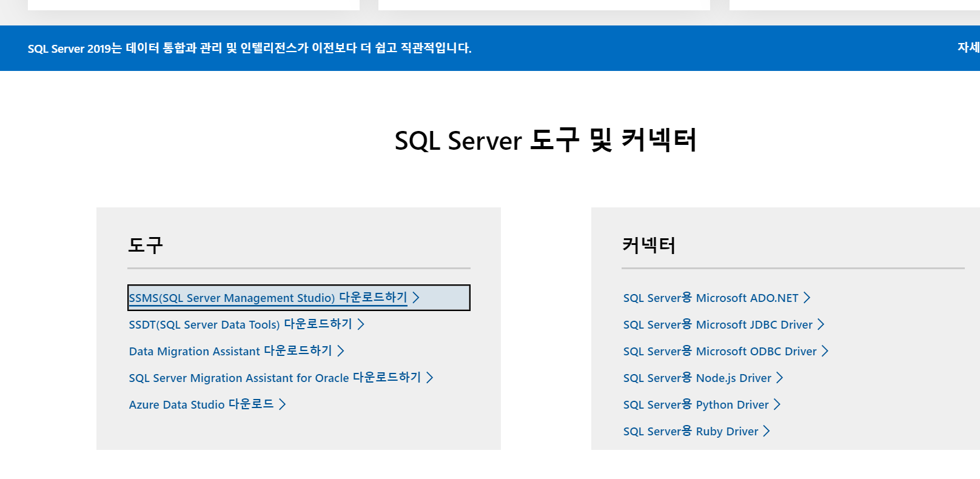Click chevron after Migration Assistant for Oracle

(x=430, y=378)
